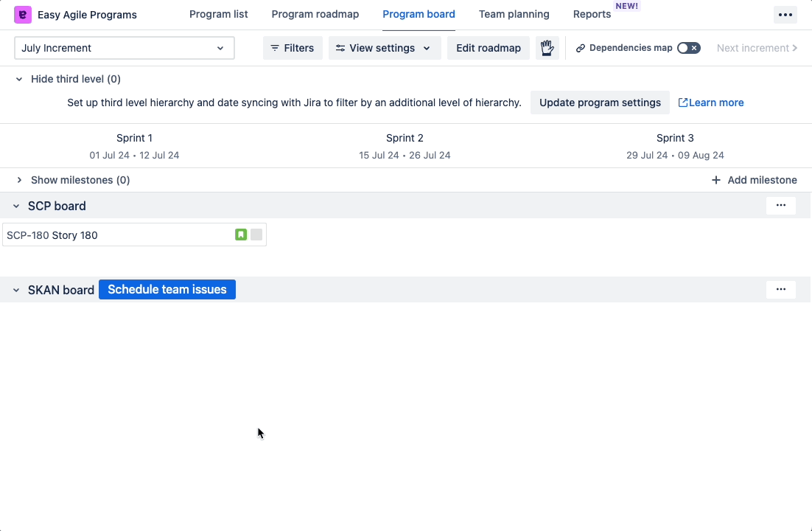Switch to the Team planning tab
This screenshot has width=812, height=531.
514,14
